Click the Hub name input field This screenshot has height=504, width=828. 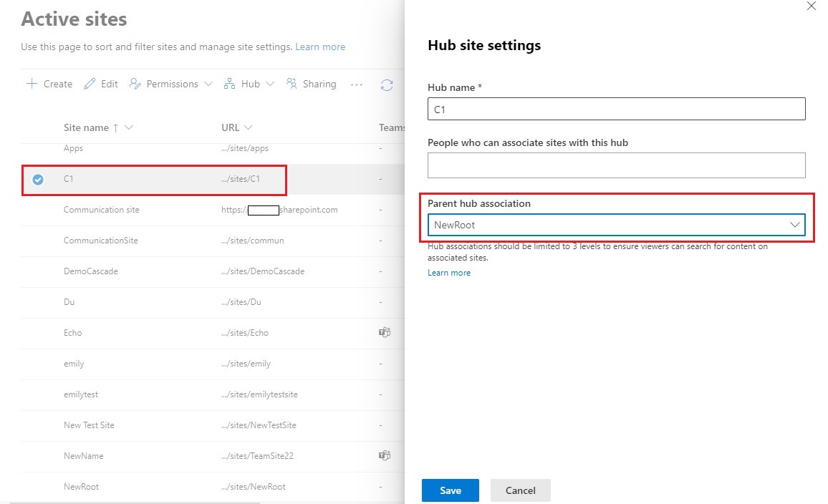[x=616, y=110]
